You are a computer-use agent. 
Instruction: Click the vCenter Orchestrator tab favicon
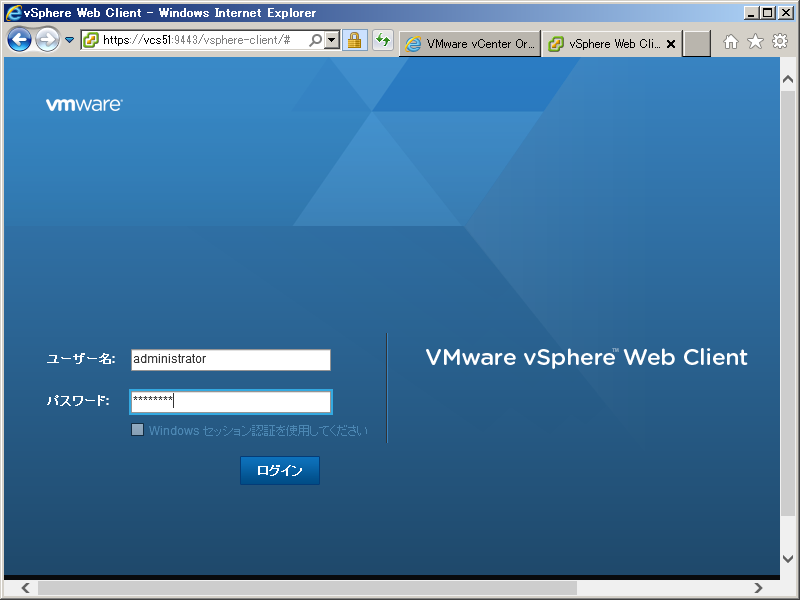pyautogui.click(x=415, y=43)
